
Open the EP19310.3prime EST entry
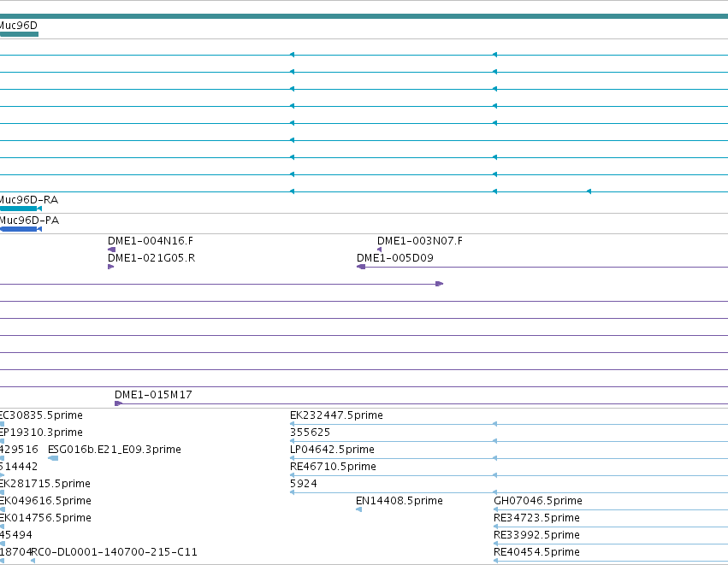pos(41,433)
